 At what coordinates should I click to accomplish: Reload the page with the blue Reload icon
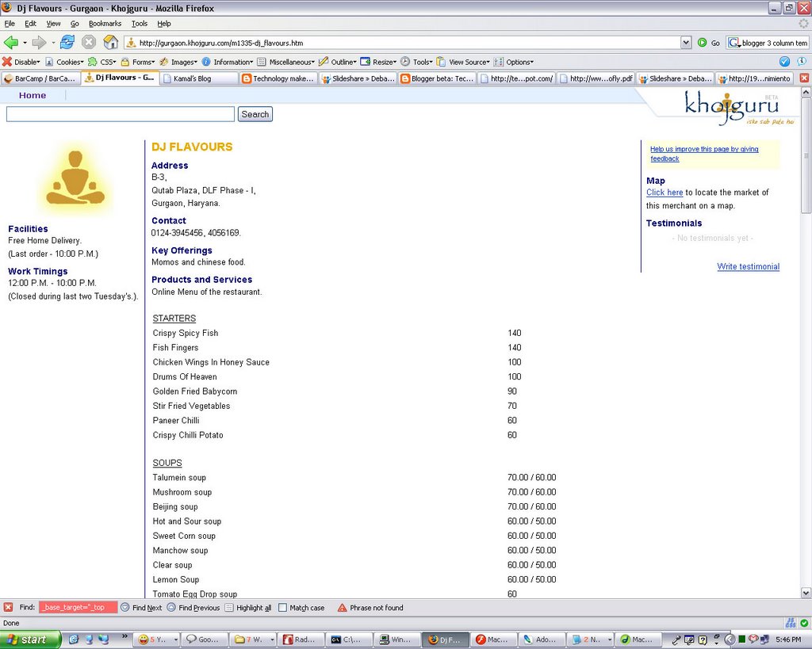point(67,42)
